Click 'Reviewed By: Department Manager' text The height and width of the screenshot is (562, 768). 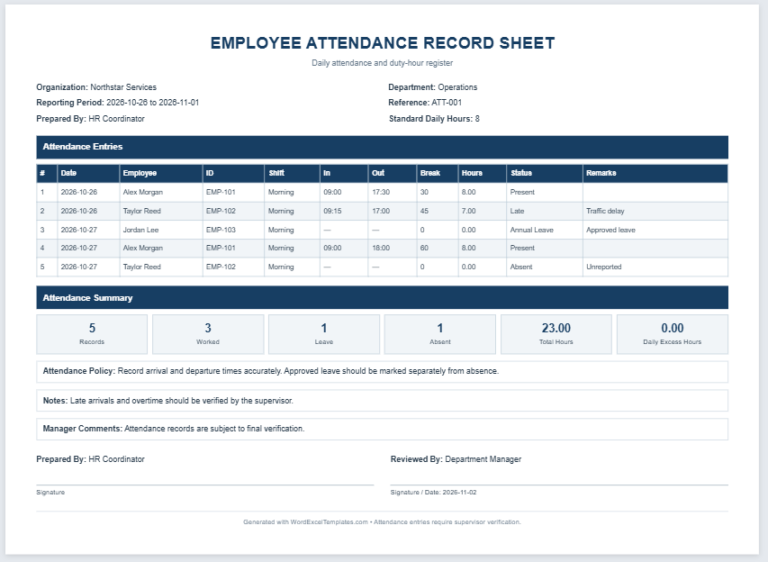(456, 460)
